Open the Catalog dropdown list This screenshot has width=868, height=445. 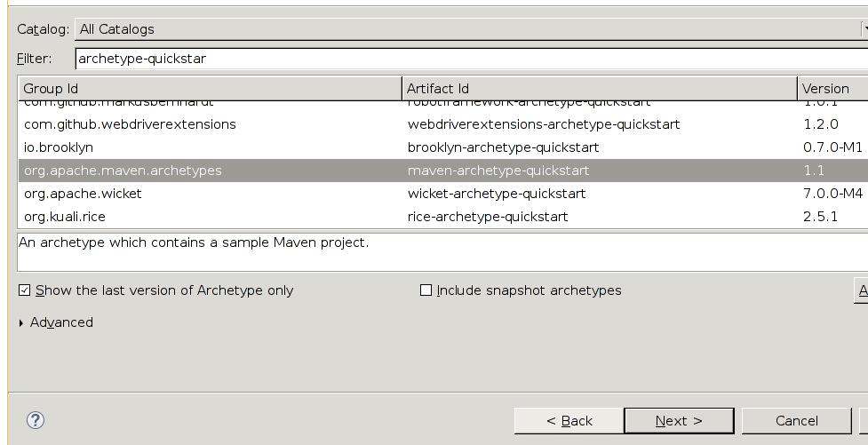[471, 29]
